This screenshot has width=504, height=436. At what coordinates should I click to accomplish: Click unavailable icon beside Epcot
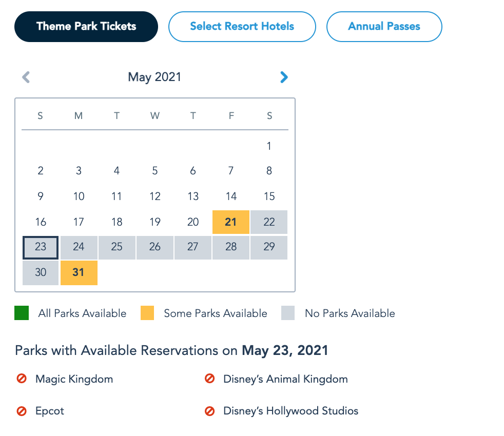[x=22, y=411]
